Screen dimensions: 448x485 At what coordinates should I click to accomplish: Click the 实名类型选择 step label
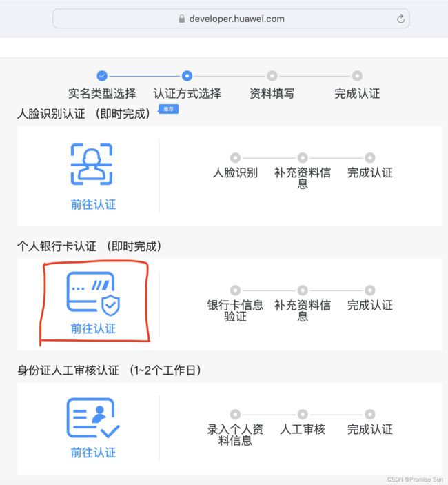coord(102,93)
